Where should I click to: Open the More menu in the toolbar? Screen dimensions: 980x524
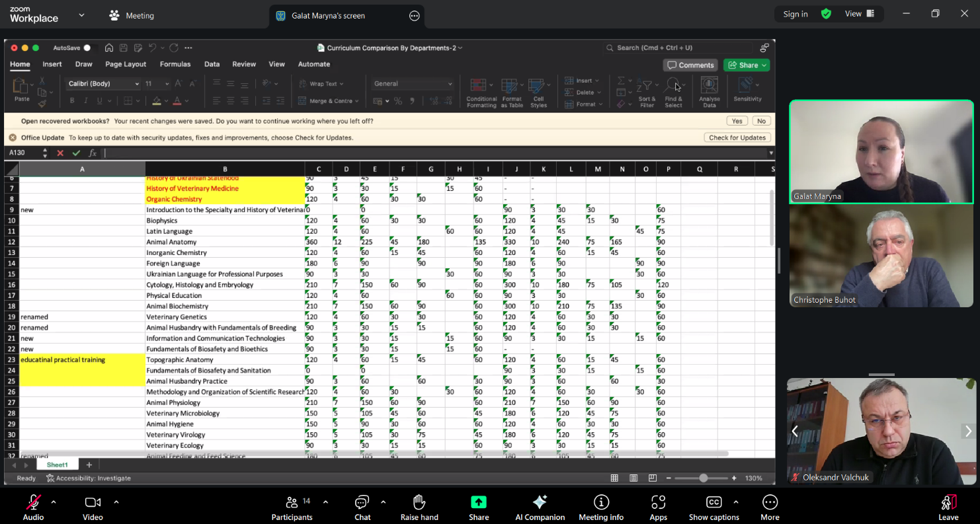770,503
